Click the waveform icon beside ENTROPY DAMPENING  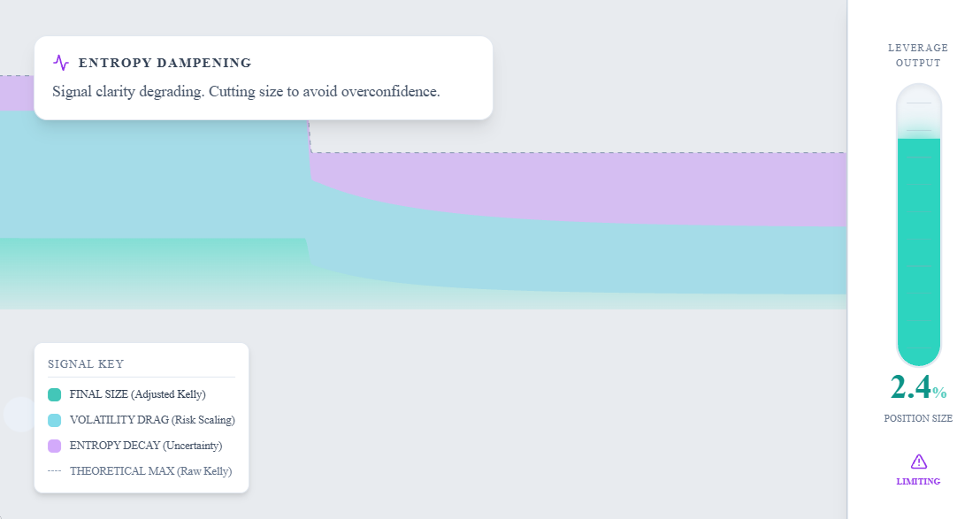coord(60,63)
